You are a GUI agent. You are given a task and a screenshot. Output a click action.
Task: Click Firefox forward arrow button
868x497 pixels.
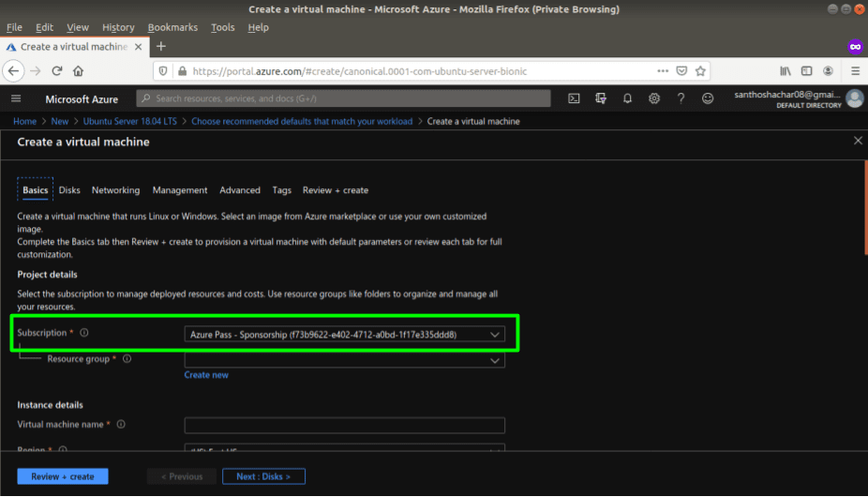coord(36,71)
